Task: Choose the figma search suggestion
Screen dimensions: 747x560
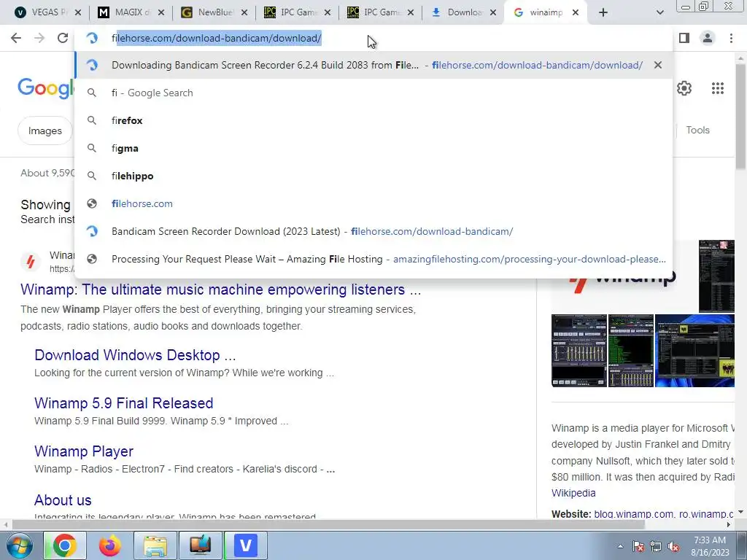Action: 374,148
